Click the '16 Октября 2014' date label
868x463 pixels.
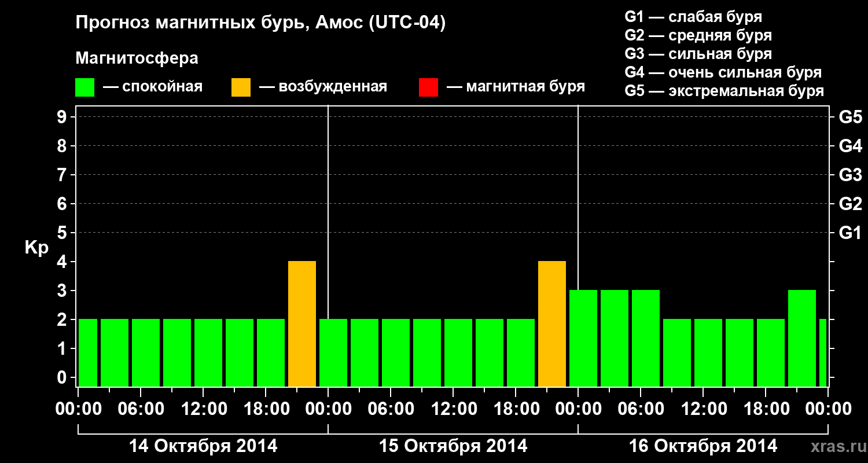(703, 446)
